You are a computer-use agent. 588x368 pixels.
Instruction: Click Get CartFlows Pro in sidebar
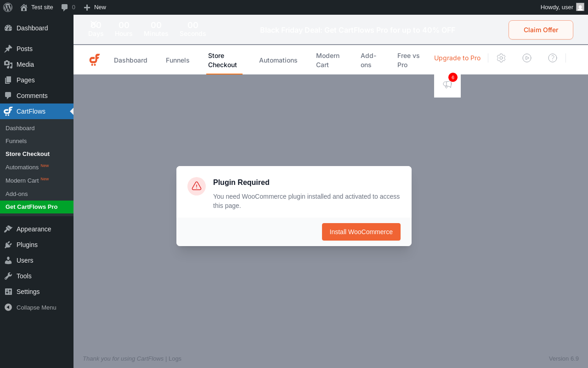click(x=37, y=207)
